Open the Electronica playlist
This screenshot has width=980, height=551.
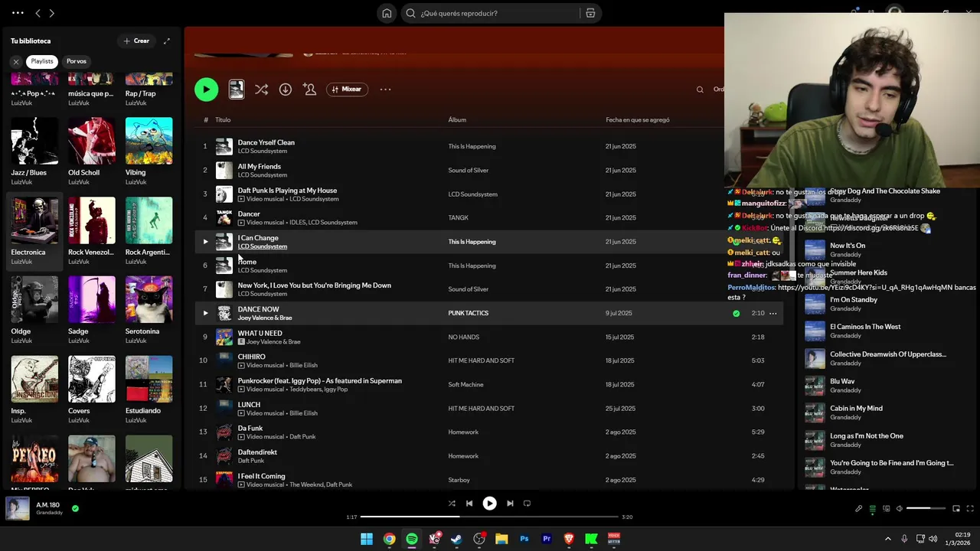(x=34, y=231)
